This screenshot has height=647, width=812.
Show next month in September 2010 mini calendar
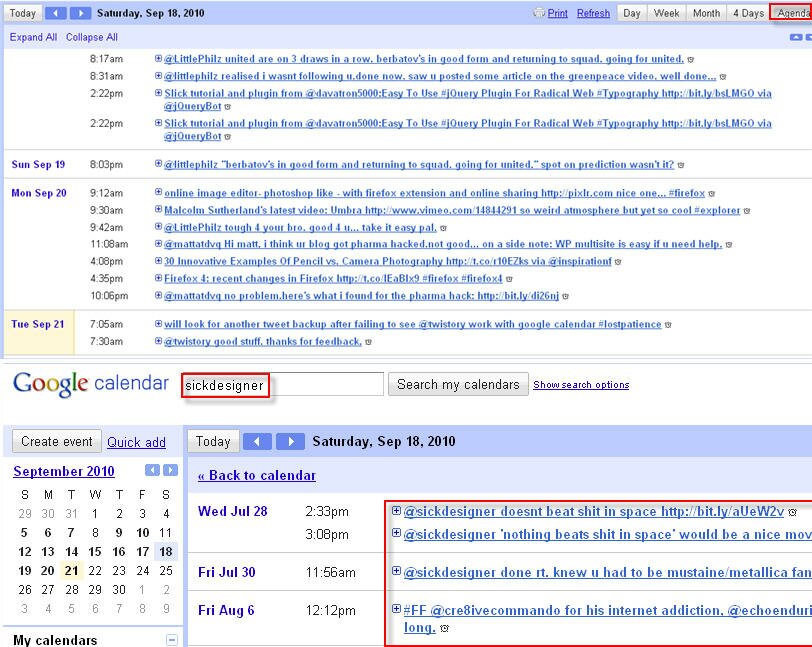pos(170,470)
